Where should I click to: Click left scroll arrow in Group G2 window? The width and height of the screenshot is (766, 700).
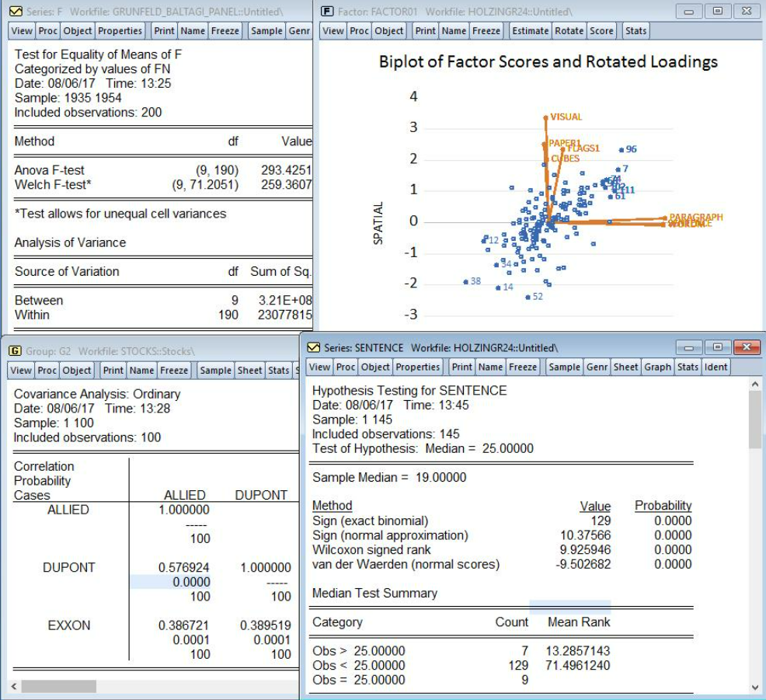point(14,686)
